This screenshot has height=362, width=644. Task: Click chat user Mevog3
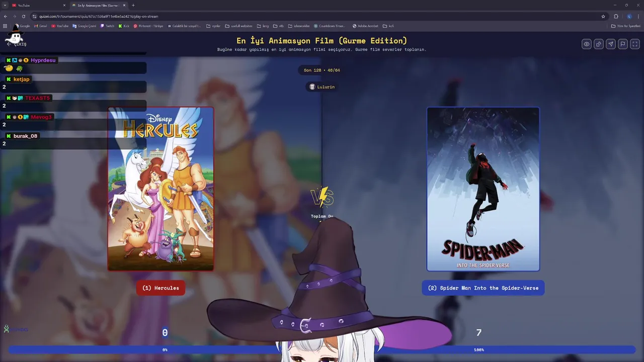pos(41,117)
